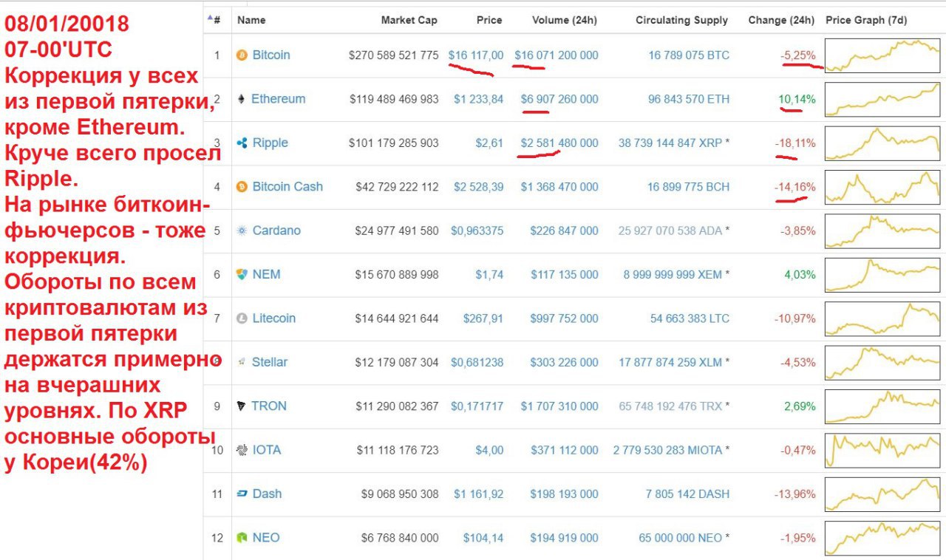Click Ethereum change value 10,14%

797,99
